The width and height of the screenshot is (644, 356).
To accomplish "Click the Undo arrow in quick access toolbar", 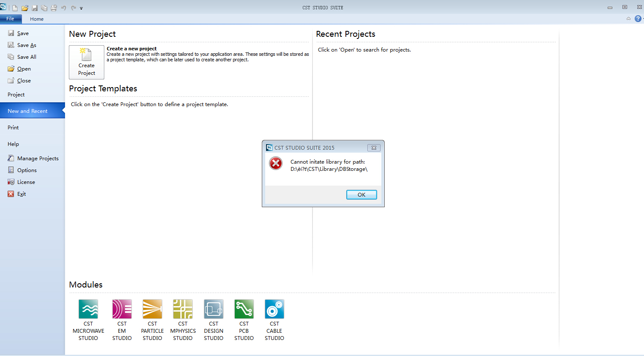I will tap(64, 8).
